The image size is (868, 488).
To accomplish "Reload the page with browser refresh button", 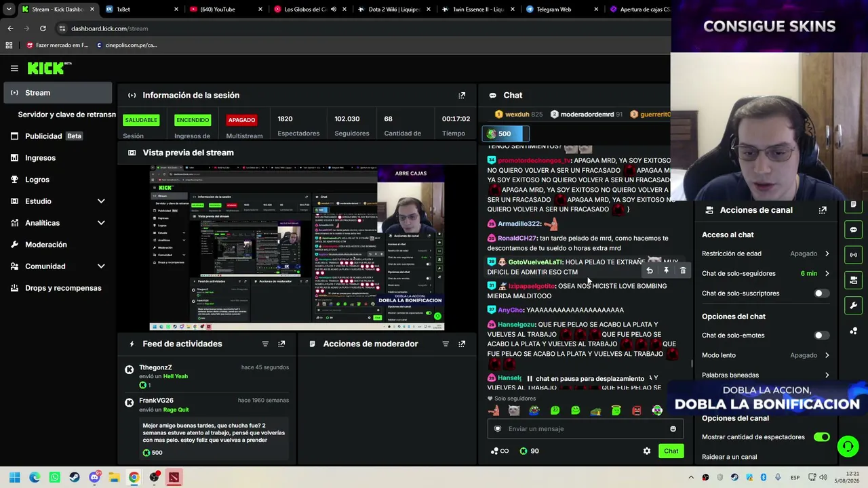I will tap(43, 28).
